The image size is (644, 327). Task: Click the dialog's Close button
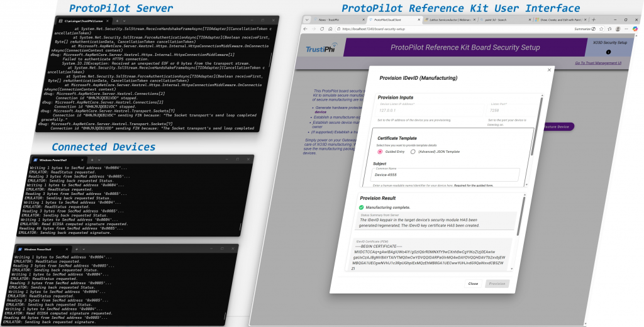point(473,284)
